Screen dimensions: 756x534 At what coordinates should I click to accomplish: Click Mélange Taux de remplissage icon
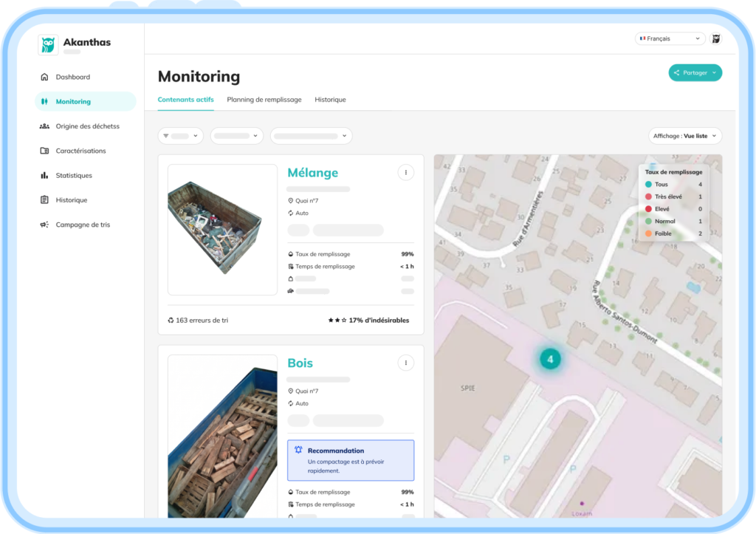pyautogui.click(x=290, y=254)
